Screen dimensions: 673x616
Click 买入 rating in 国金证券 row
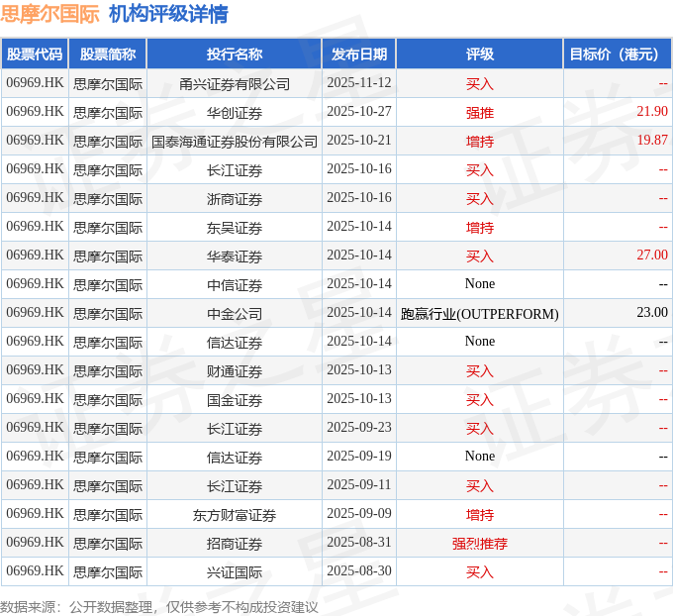point(480,400)
